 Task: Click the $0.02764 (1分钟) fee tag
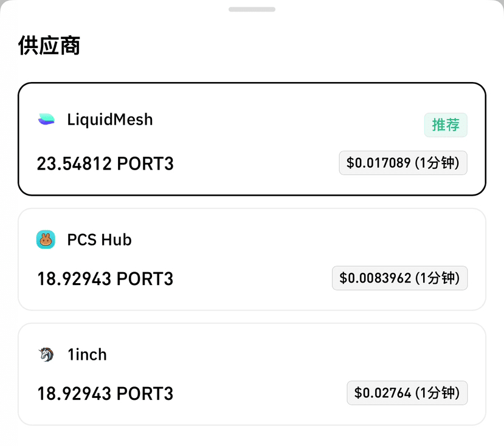407,393
